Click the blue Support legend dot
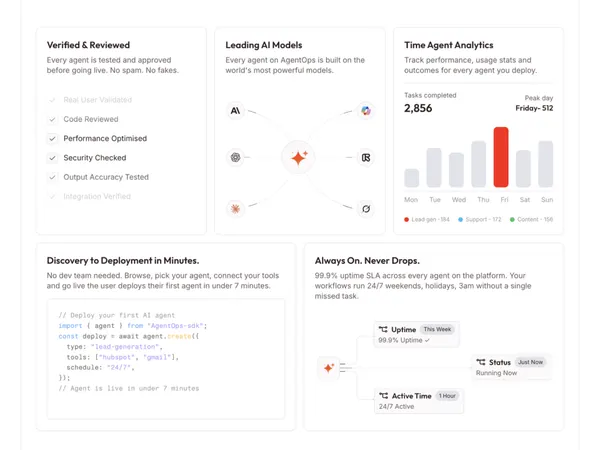600x450 pixels. [460, 220]
